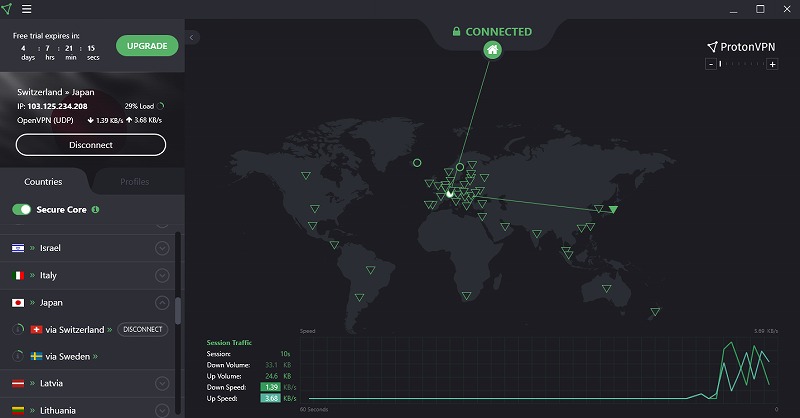800x418 pixels.
Task: Click the IP address 103.125.234.208
Action: click(x=57, y=106)
